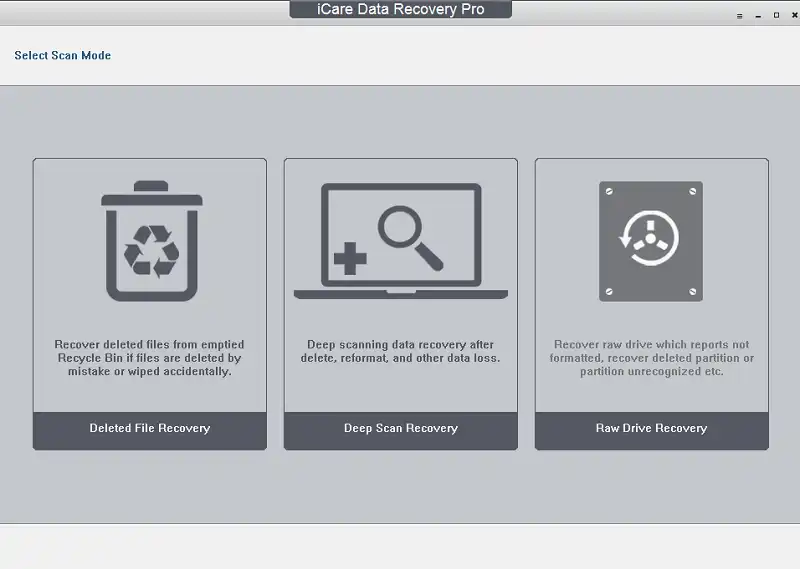Click the magnifying glass on the laptop
The height and width of the screenshot is (569, 800).
[412, 236]
